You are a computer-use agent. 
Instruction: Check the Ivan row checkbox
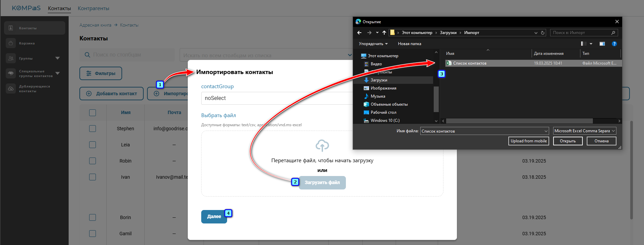click(93, 177)
